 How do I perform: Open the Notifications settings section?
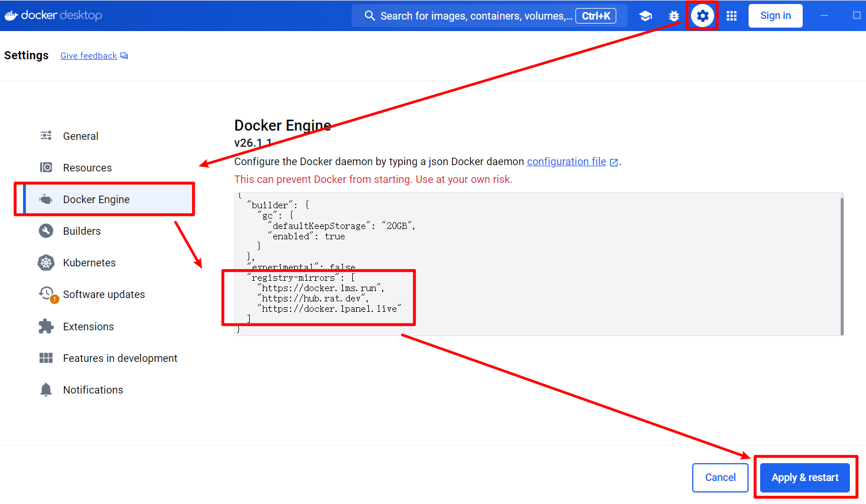click(x=93, y=390)
